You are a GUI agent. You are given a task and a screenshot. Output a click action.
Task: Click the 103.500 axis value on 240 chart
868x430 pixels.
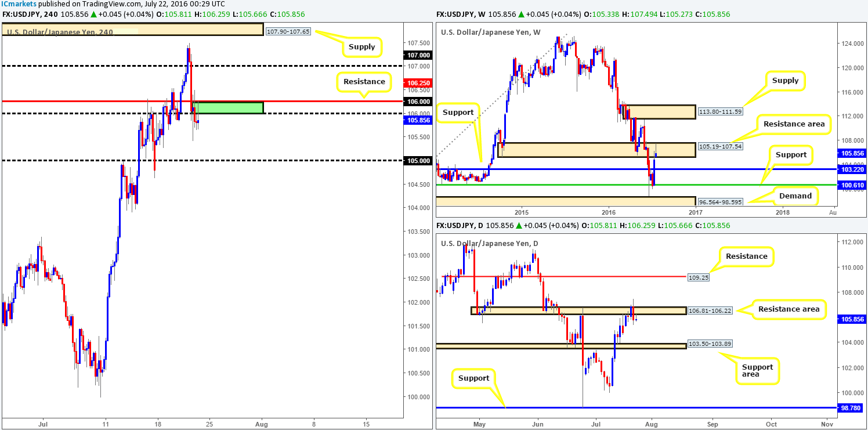419,232
